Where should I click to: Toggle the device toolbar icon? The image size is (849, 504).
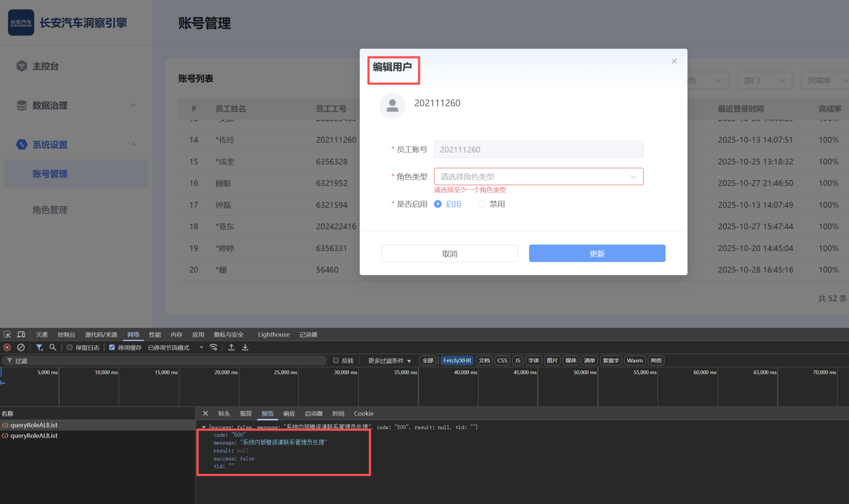[21, 335]
